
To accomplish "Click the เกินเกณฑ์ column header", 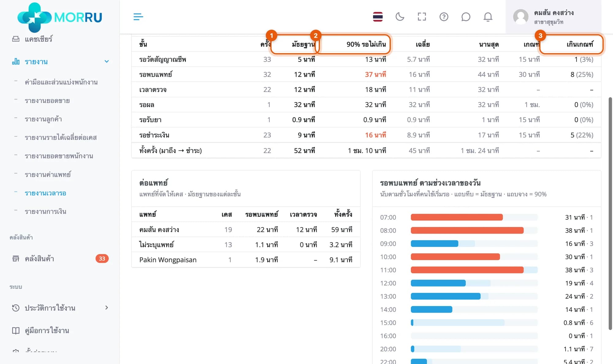I will pos(580,44).
